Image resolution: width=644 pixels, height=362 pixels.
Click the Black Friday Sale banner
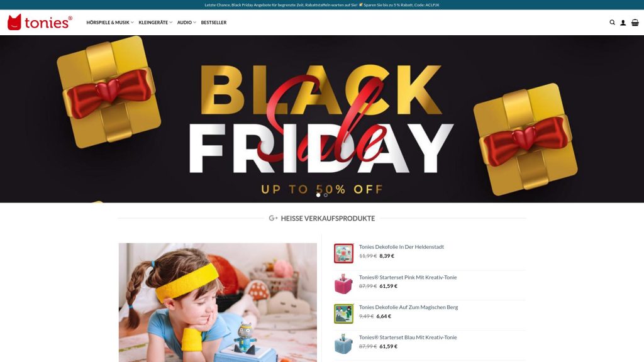tap(322, 119)
